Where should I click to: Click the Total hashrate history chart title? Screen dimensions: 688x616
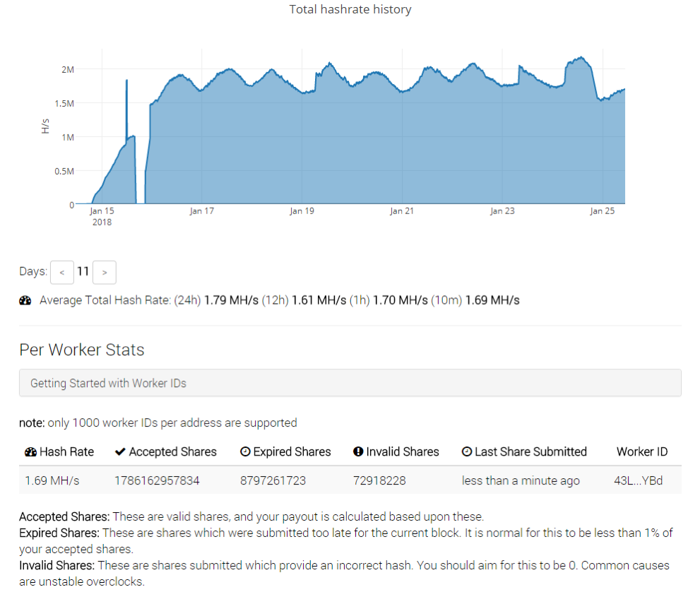pos(350,9)
